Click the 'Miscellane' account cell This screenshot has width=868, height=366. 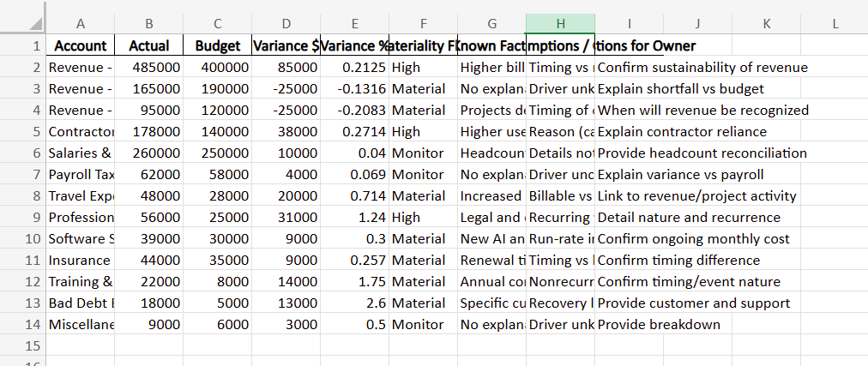click(x=81, y=325)
